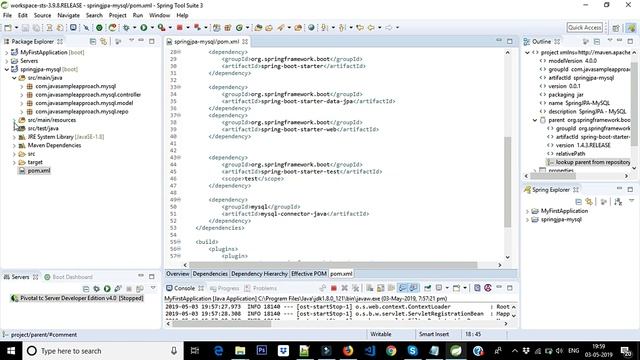Click Link with Editor in Spring Explorer
The width and height of the screenshot is (640, 360).
point(589,202)
